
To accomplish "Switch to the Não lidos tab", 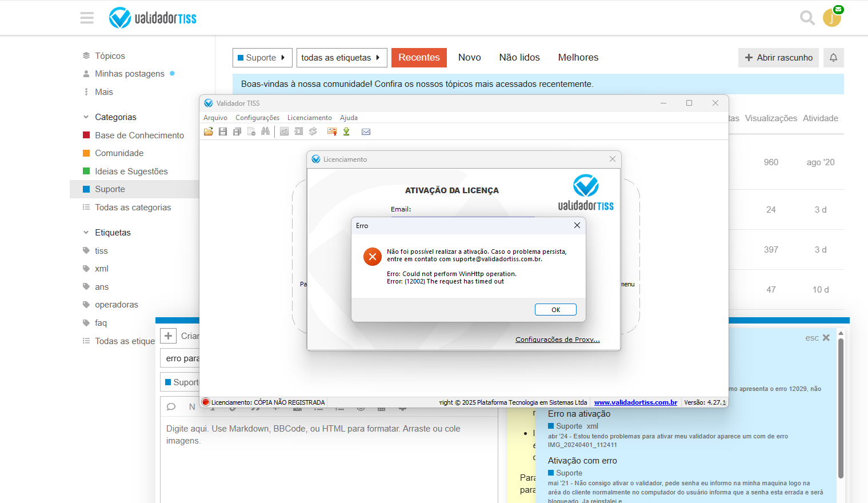I will [x=519, y=58].
